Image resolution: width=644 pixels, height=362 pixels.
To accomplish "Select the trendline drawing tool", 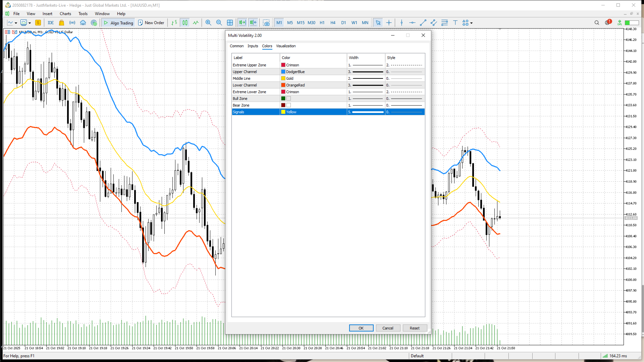I will (x=423, y=23).
